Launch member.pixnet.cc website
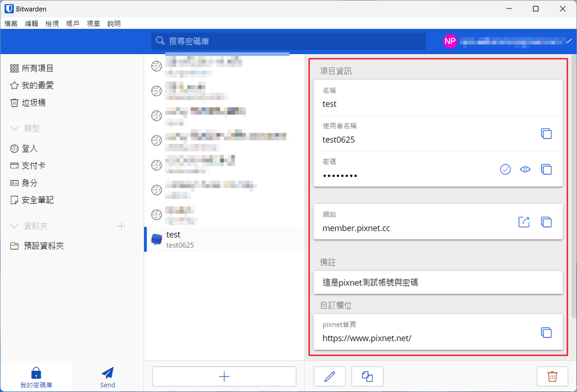 tap(523, 222)
